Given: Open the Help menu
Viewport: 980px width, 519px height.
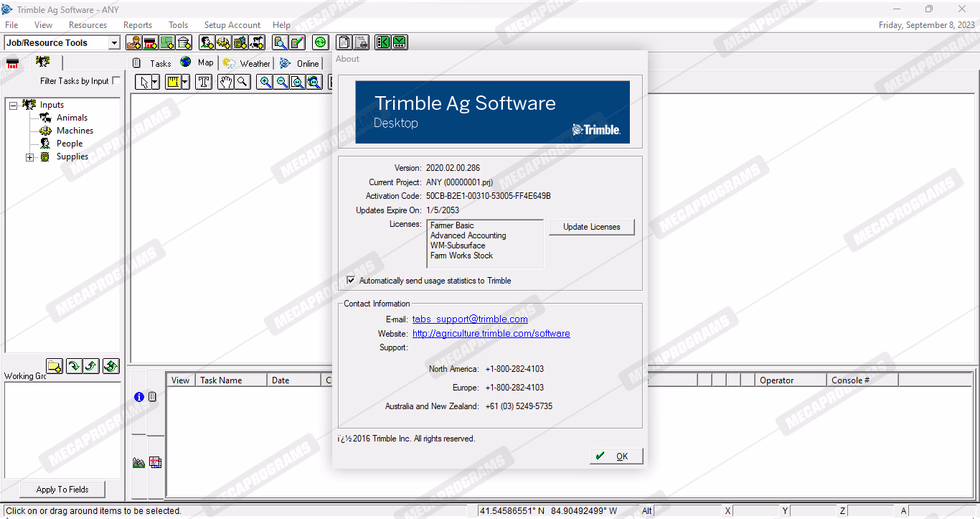Looking at the screenshot, I should click(x=282, y=25).
